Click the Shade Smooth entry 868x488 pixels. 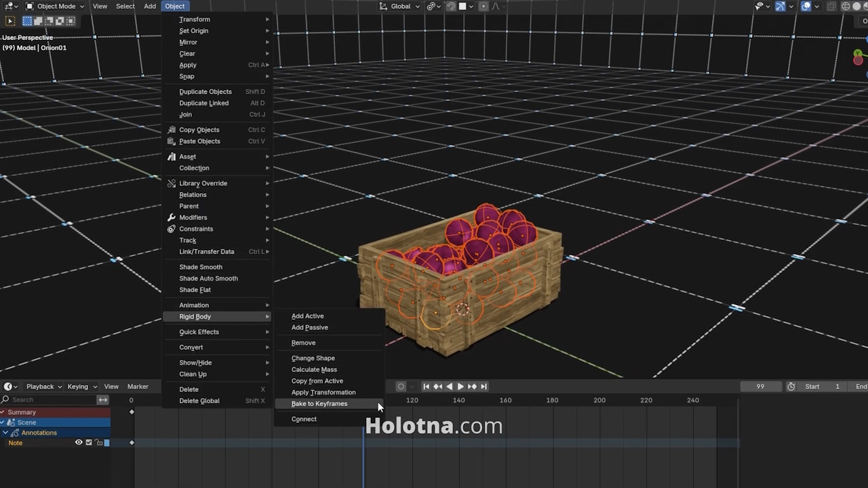(218, 267)
